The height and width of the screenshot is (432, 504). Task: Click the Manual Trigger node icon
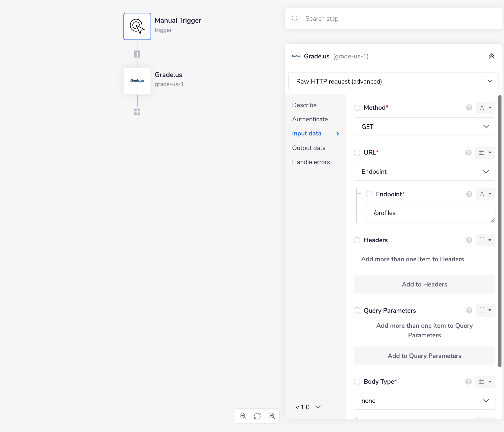tap(137, 26)
